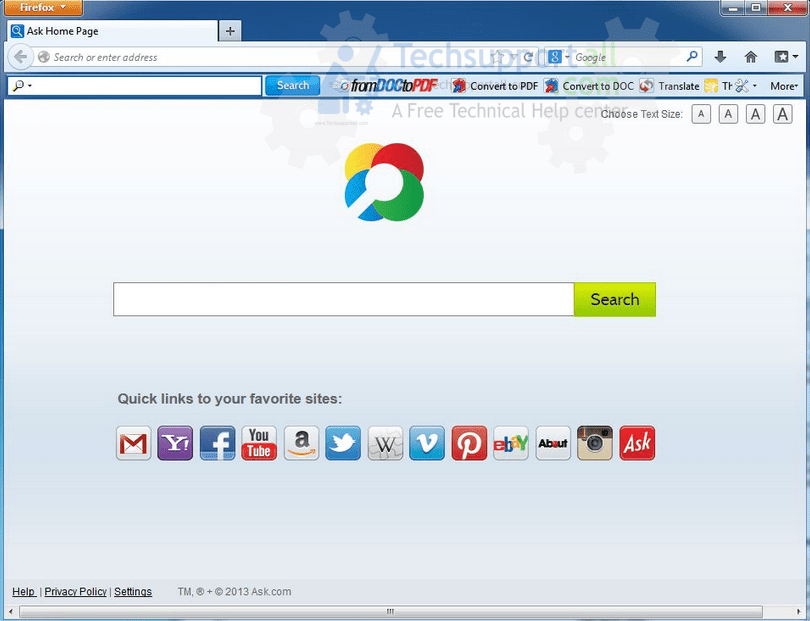
Task: Open a new tab with plus button
Action: [230, 32]
